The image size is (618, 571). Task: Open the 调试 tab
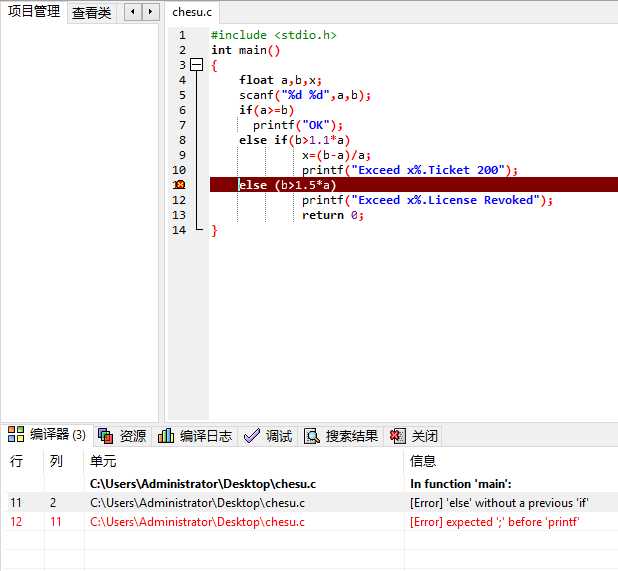[x=268, y=436]
